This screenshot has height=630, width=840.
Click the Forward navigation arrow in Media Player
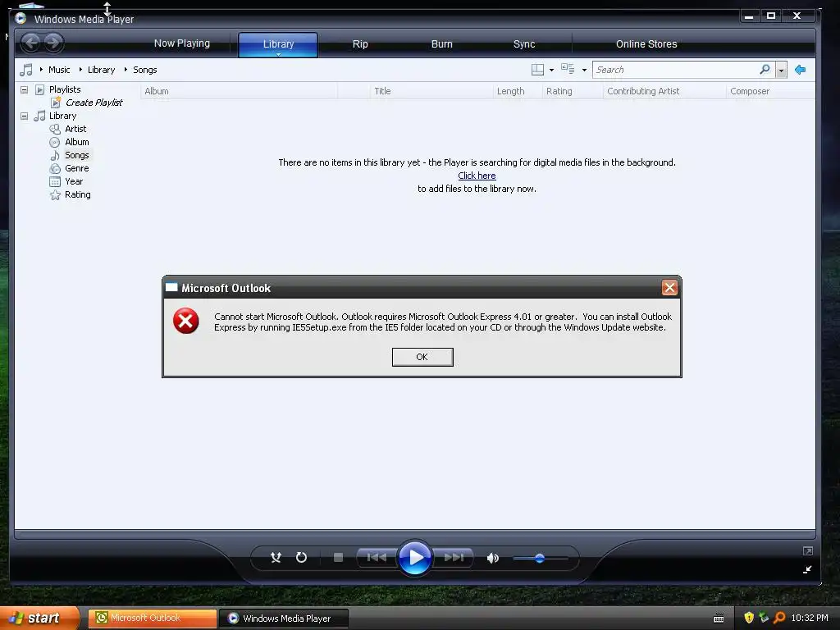coord(53,43)
